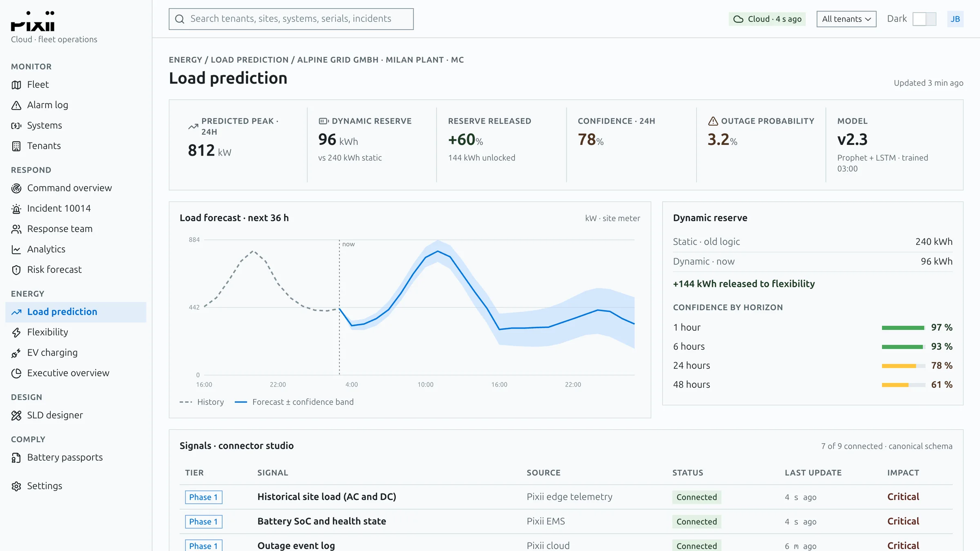
Task: Open SLD designer tools icon
Action: point(16,415)
